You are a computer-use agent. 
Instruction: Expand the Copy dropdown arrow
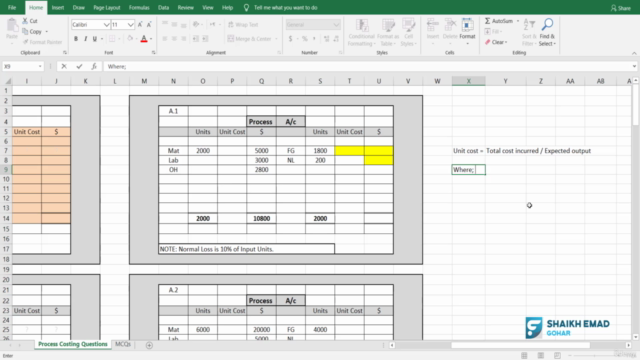click(x=47, y=31)
